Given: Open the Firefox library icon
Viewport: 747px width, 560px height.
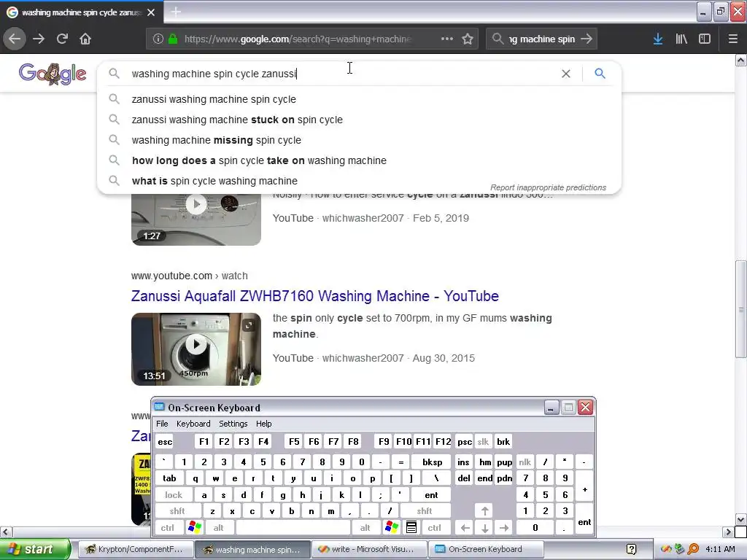Looking at the screenshot, I should [681, 39].
